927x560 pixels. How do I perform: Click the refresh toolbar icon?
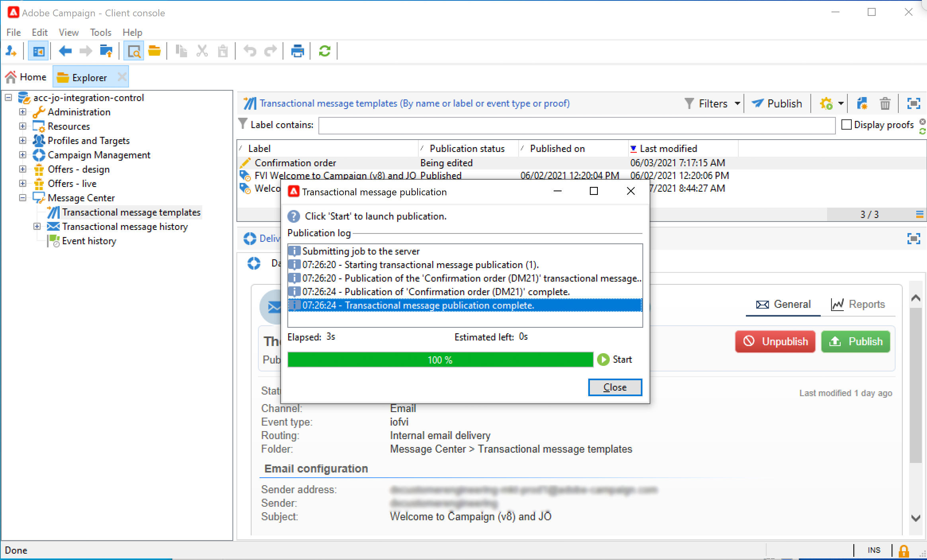pyautogui.click(x=324, y=51)
